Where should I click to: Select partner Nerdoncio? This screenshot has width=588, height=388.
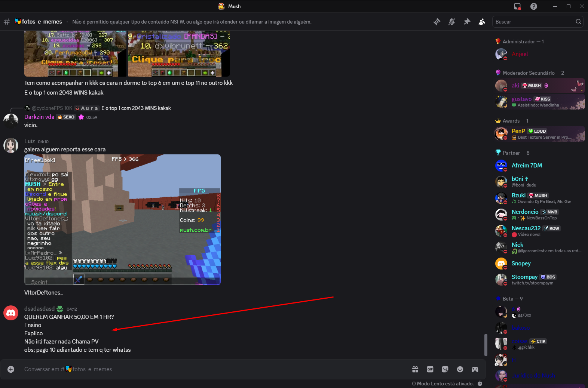click(540, 215)
